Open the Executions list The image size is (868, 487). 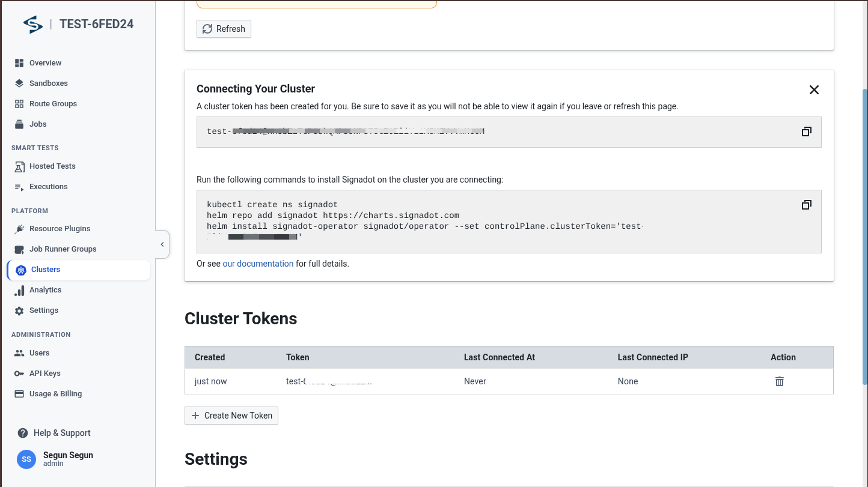point(48,186)
